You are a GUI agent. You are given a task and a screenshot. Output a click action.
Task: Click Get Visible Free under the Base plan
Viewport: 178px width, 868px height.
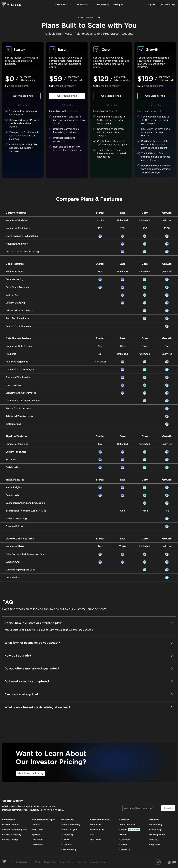67,96
